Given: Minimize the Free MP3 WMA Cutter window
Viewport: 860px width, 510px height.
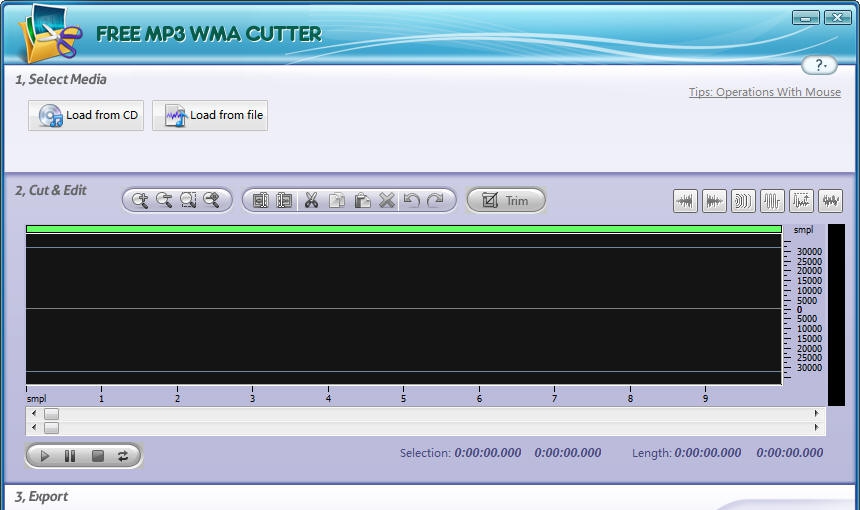Looking at the screenshot, I should pyautogui.click(x=806, y=18).
